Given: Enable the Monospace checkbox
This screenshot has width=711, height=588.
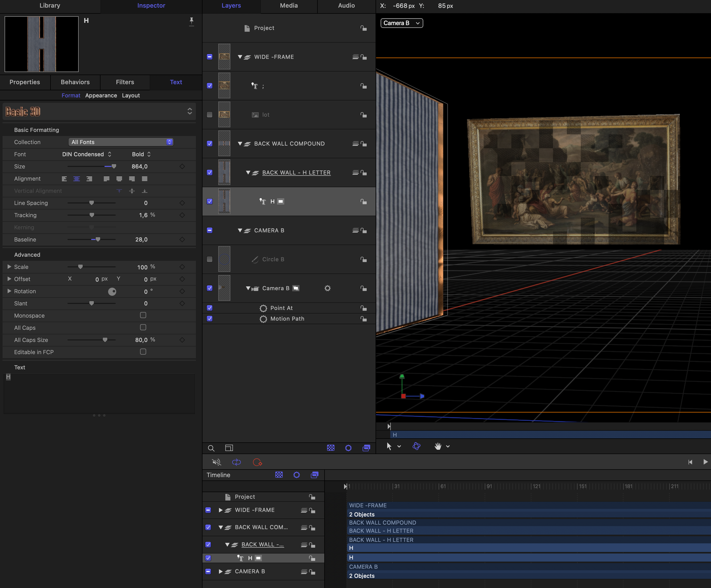Looking at the screenshot, I should point(143,315).
